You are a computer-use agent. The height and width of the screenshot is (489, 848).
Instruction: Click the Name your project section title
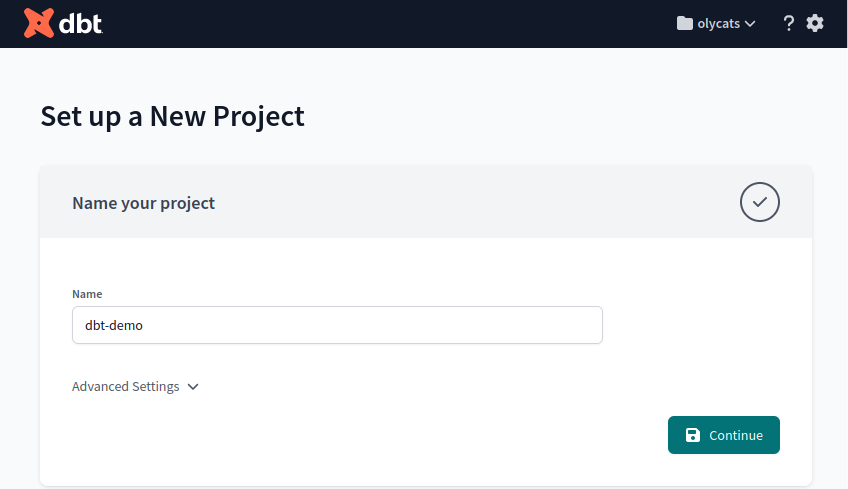coord(143,203)
